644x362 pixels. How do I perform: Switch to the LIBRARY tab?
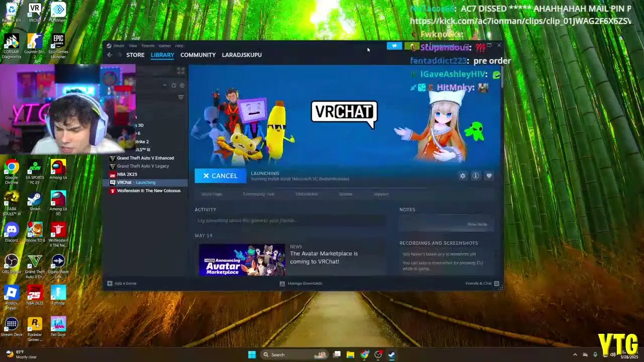163,55
